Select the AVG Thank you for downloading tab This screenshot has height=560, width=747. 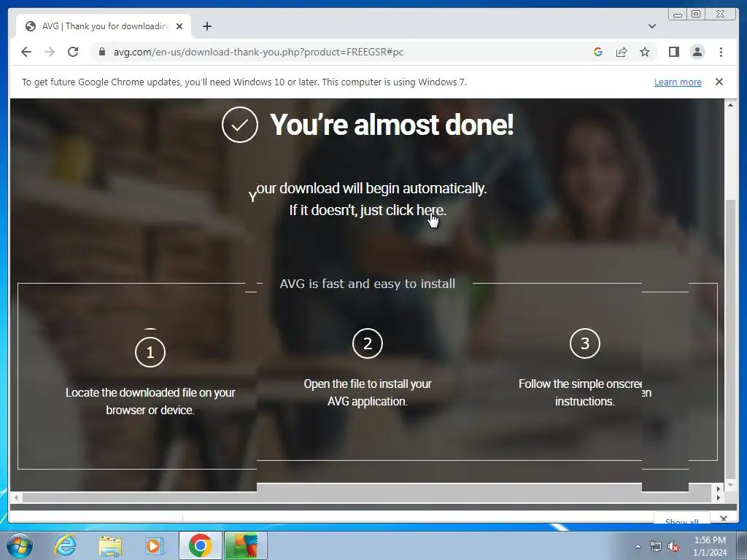(x=104, y=26)
